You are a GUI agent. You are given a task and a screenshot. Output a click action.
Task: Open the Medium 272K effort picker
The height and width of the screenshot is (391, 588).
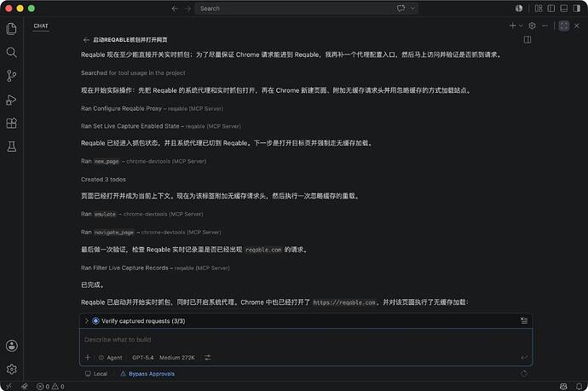177,358
